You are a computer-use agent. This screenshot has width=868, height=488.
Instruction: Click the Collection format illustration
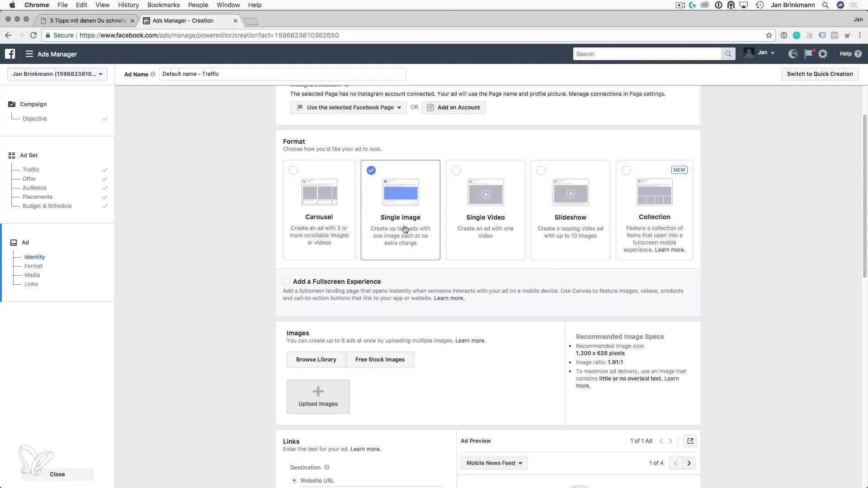655,192
